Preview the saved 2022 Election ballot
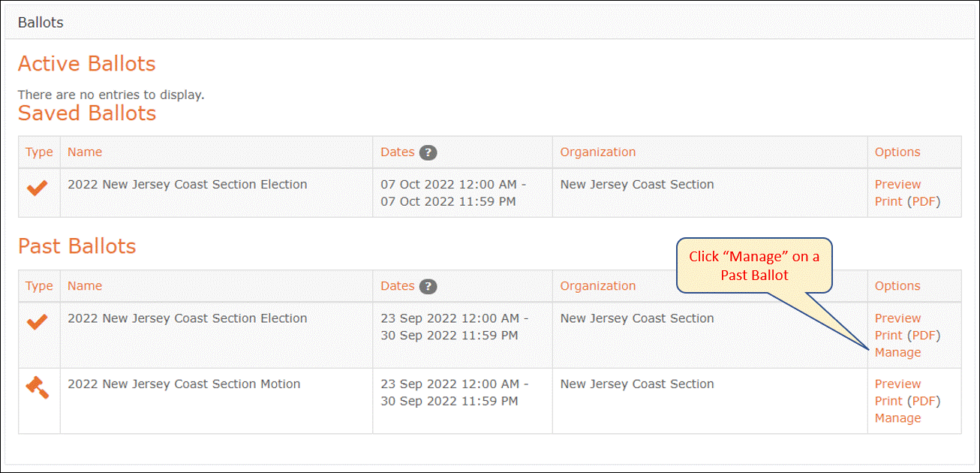Image resolution: width=980 pixels, height=473 pixels. coord(897,185)
